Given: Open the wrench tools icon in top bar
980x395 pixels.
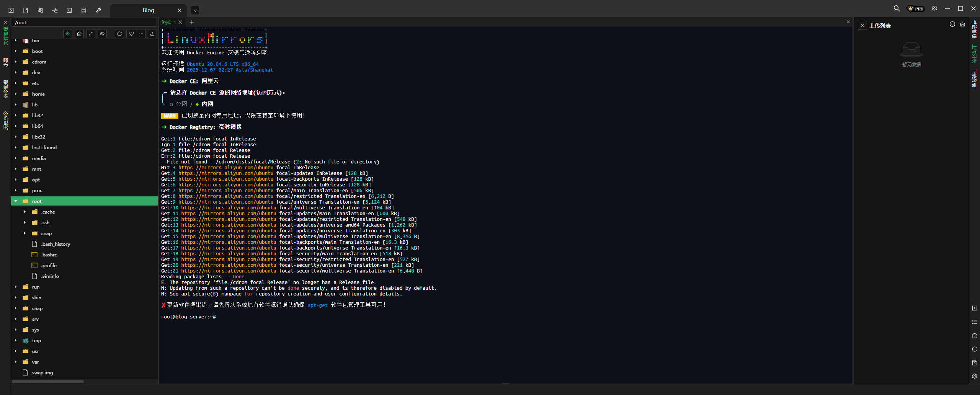Looking at the screenshot, I should (98, 10).
